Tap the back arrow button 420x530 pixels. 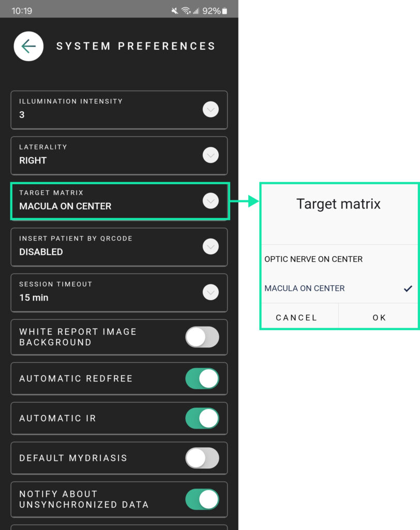tap(28, 46)
